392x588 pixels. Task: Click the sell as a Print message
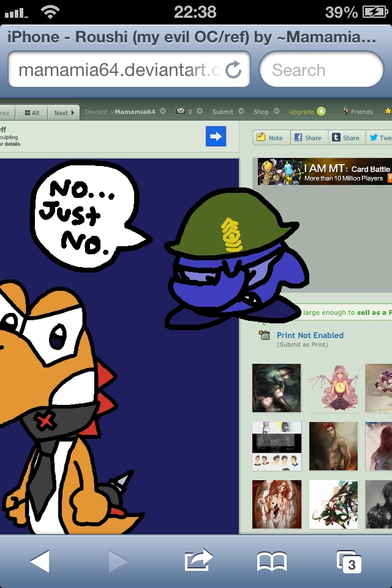click(x=347, y=312)
